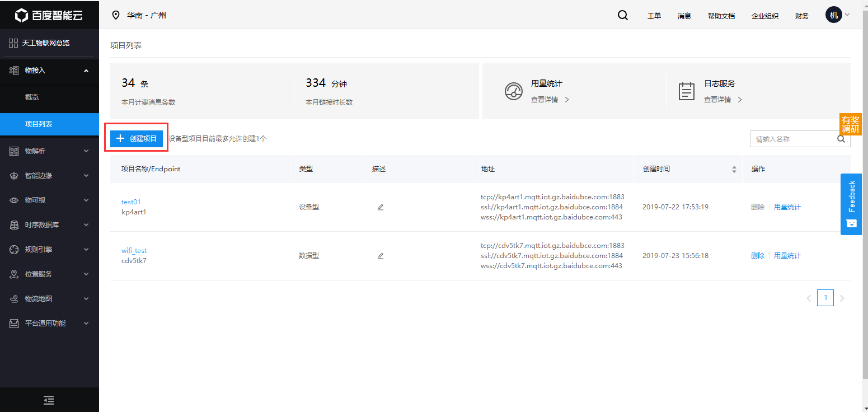The width and height of the screenshot is (868, 412).
Task: Click the search magnifier icon in top bar
Action: [622, 15]
